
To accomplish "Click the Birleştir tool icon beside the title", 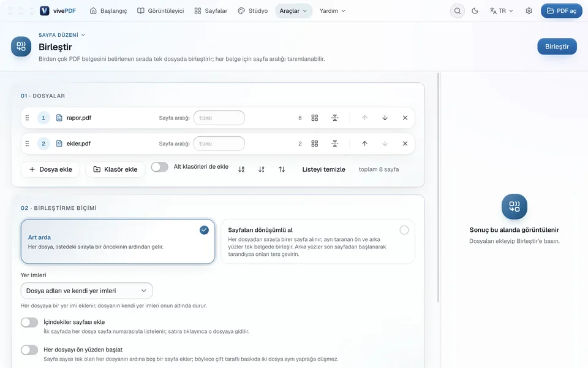I will pos(21,47).
